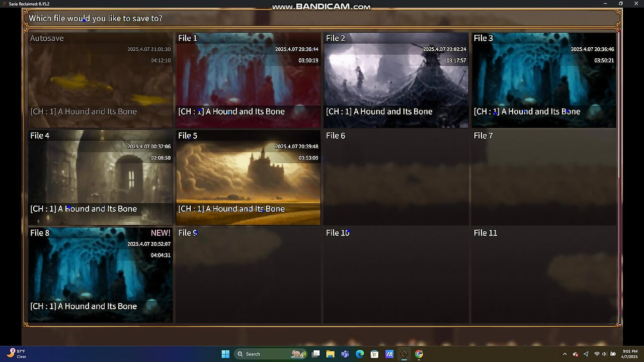Click the battery status tray icon
Screen dimensions: 644x362
click(612, 354)
